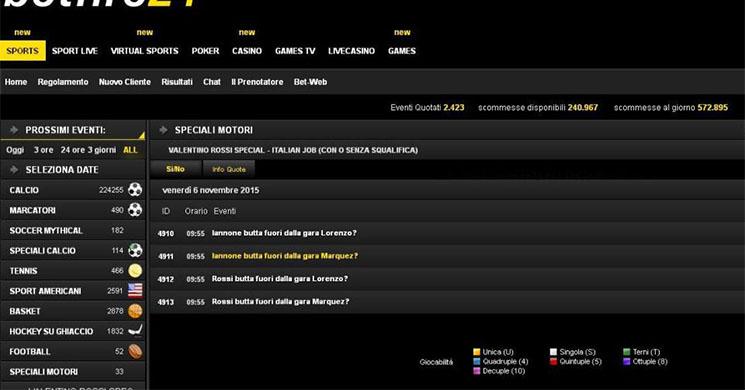The height and width of the screenshot is (390, 745).
Task: Collapse the Speciali Motori header arrow
Action: (163, 130)
